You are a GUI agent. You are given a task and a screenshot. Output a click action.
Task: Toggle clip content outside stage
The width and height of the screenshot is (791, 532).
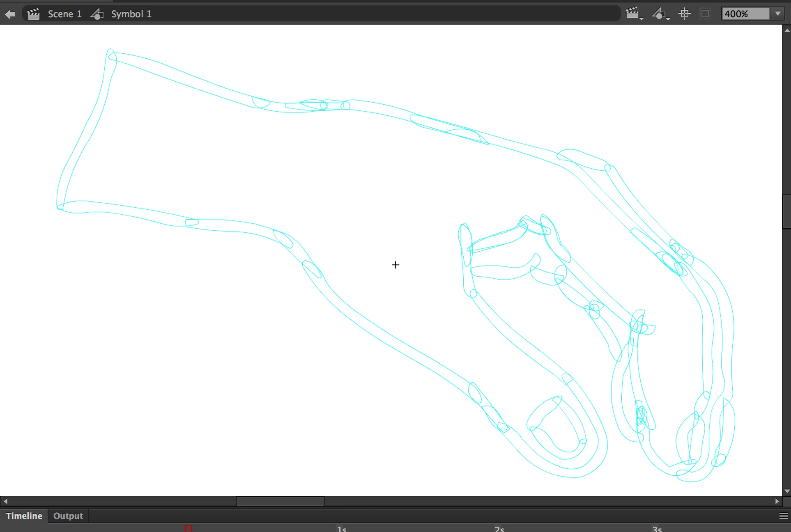click(x=705, y=14)
